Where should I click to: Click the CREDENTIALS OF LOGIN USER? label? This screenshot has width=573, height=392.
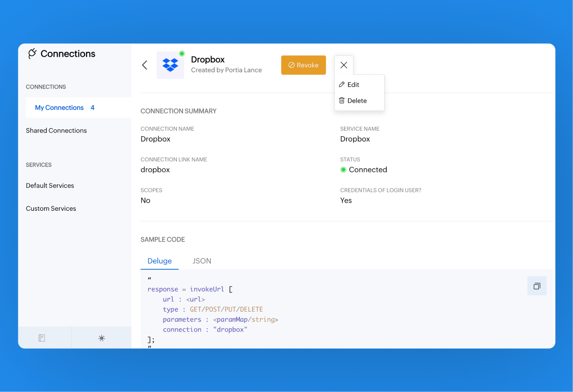[381, 190]
